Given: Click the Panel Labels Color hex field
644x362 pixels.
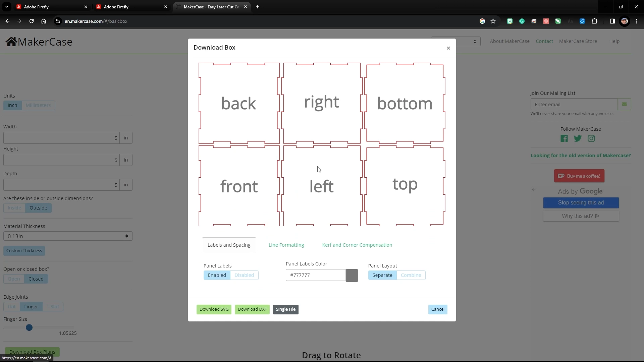Looking at the screenshot, I should [x=316, y=275].
